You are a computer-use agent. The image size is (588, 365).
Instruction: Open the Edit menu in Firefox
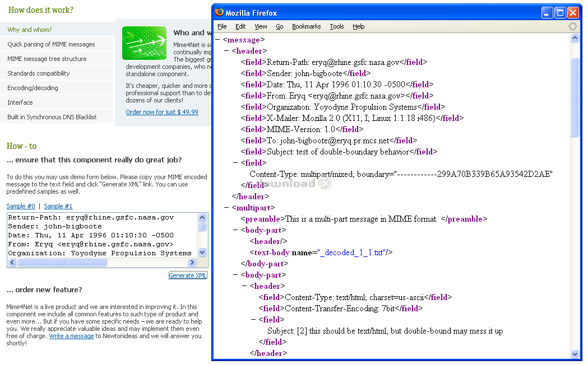point(240,26)
